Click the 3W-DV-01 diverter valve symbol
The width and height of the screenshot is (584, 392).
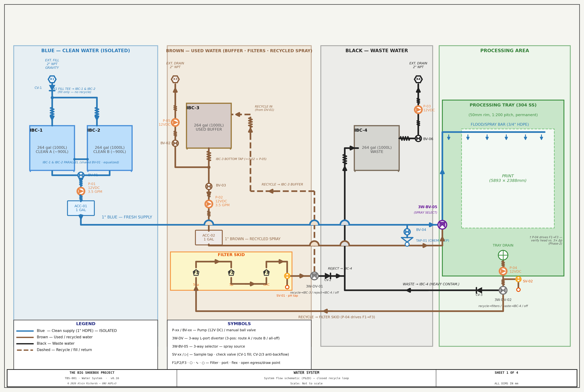point(314,276)
